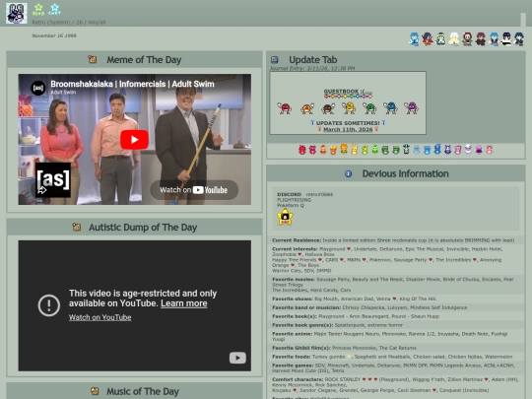532x399 pixels.
Task: Click the share arrow icon on the video
Action: [x=42, y=190]
